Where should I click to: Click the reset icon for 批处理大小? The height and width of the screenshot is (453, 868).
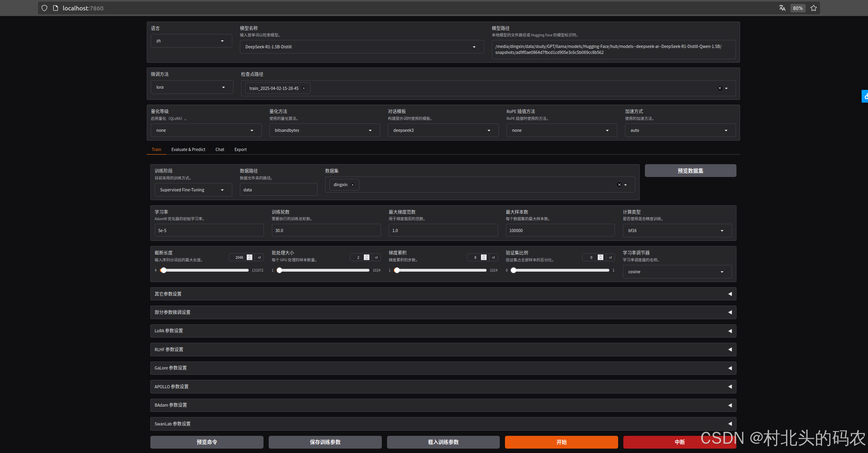point(376,257)
